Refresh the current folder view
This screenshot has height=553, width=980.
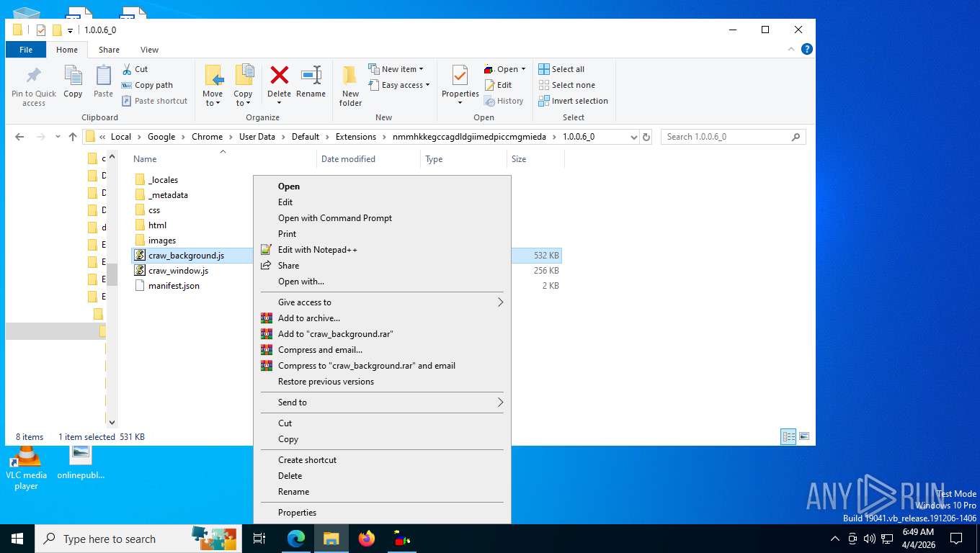click(x=646, y=137)
